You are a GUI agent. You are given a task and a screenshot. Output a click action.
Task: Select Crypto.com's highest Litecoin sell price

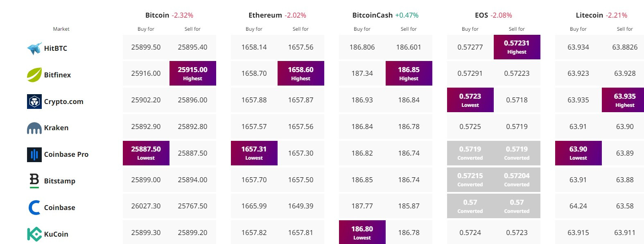pos(624,100)
